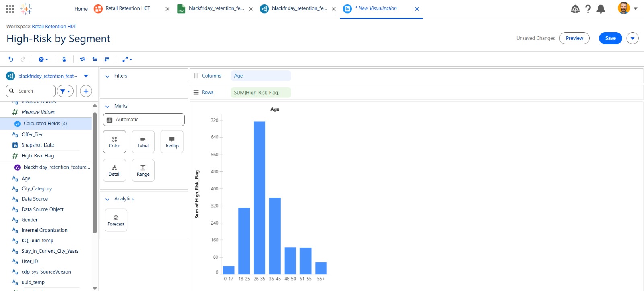The height and width of the screenshot is (291, 644).
Task: Open the Tooltip marks card
Action: click(172, 142)
